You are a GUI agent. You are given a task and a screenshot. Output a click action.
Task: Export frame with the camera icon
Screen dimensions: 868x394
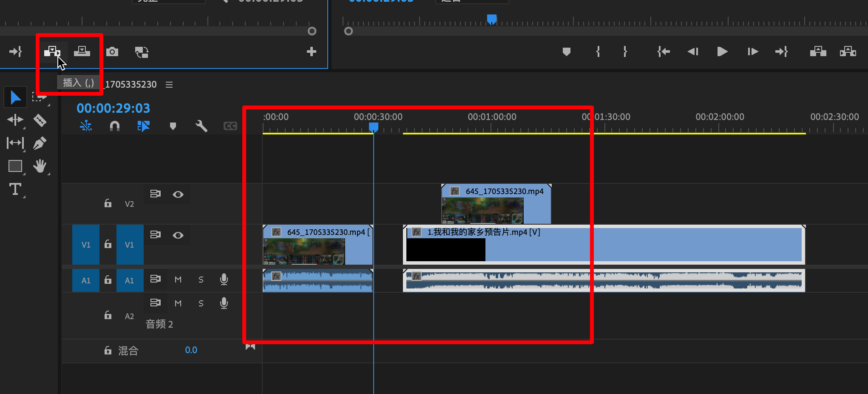112,52
